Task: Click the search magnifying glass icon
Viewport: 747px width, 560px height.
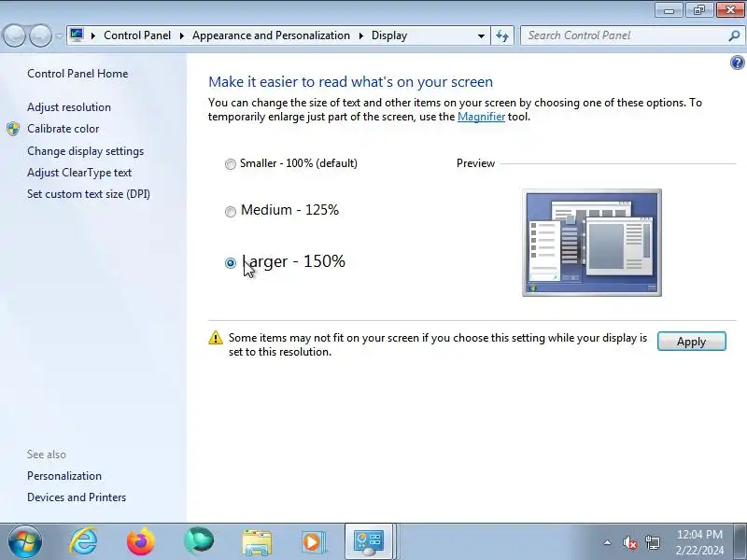Action: [x=734, y=35]
